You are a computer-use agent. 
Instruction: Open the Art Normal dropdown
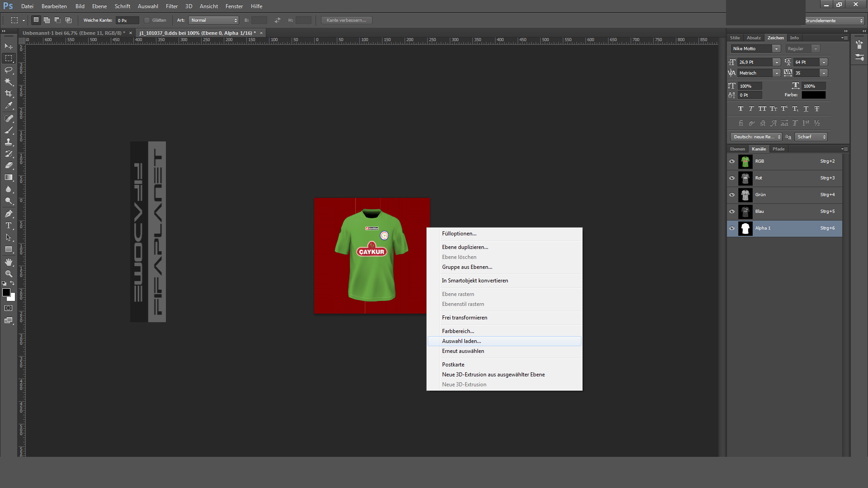click(214, 20)
